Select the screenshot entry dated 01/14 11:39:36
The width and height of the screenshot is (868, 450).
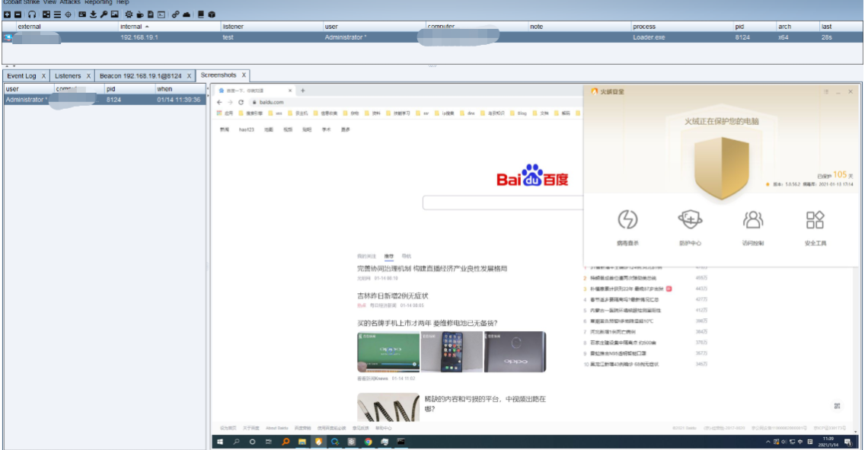104,100
